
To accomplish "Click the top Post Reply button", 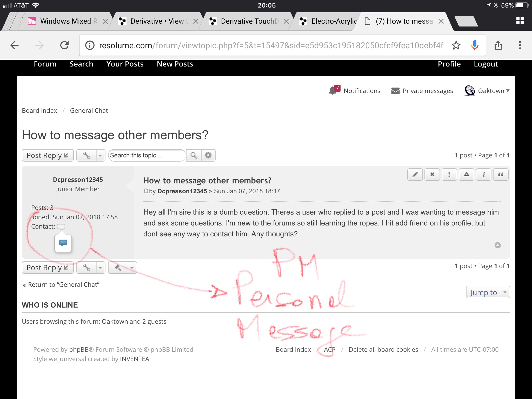I will point(48,155).
